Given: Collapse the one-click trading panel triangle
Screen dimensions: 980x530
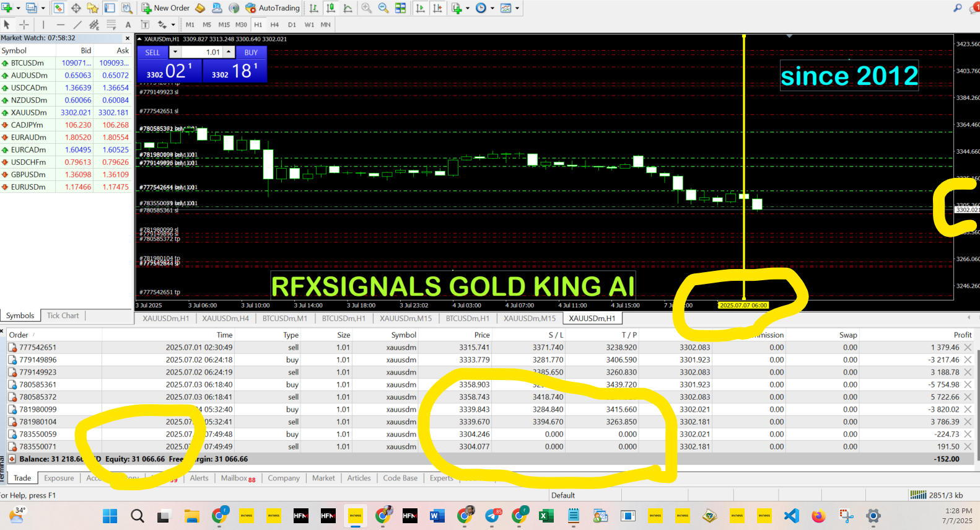Looking at the screenshot, I should (139, 38).
